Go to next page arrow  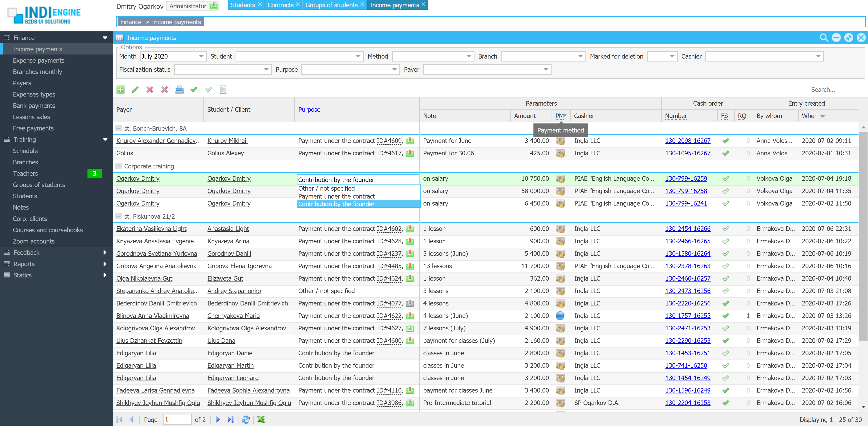(x=218, y=419)
